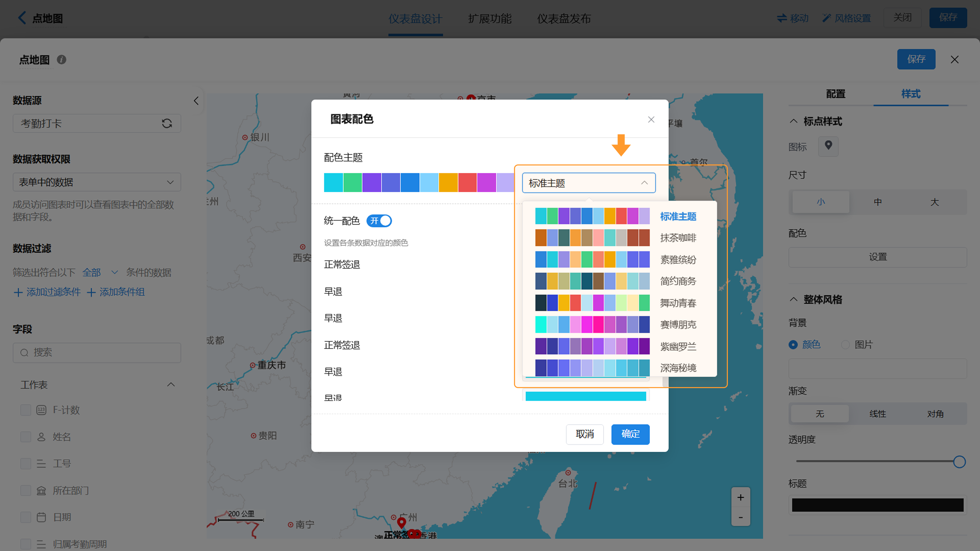Select the 颜色 background radio button
980x551 pixels.
[793, 345]
